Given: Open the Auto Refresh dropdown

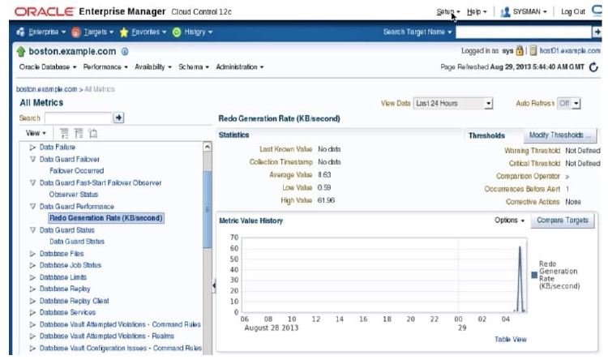Looking at the screenshot, I should 568,103.
